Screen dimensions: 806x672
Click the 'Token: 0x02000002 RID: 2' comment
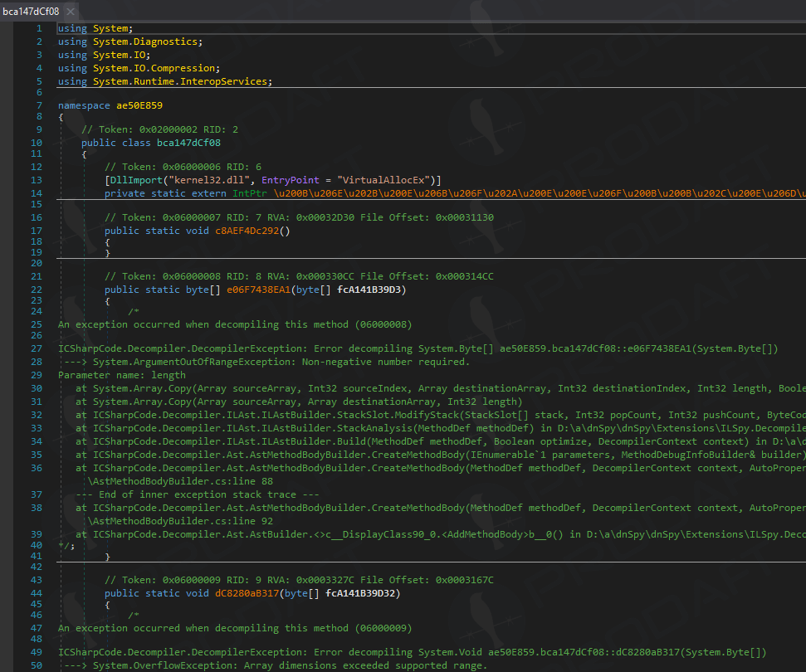(160, 129)
